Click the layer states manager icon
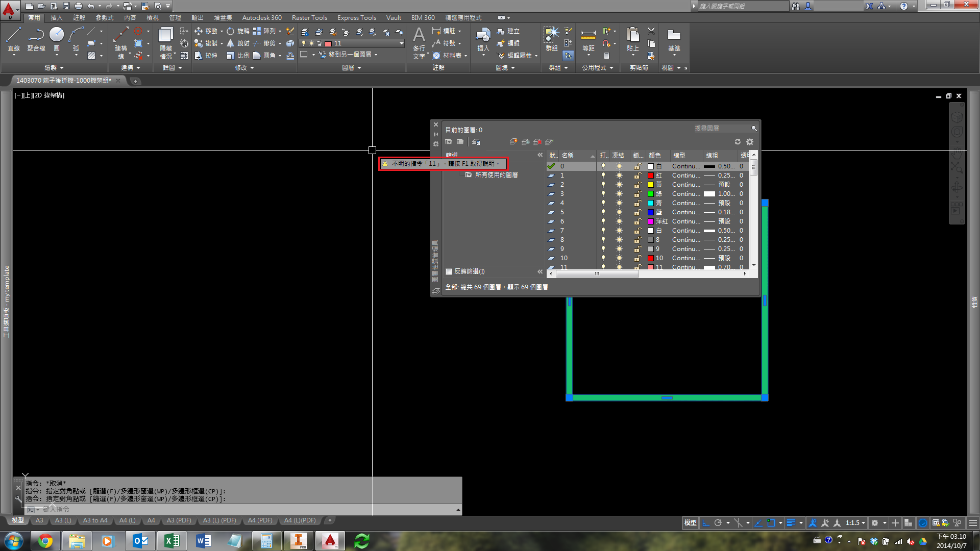 tap(476, 142)
